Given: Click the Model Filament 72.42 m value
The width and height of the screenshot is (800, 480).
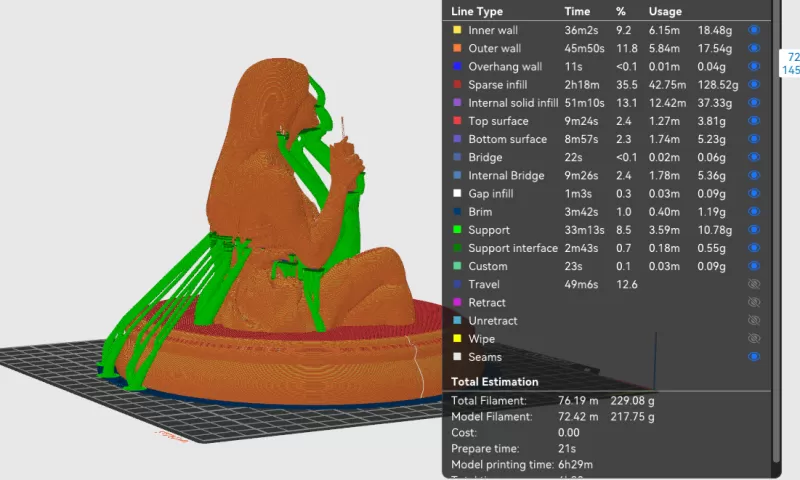Looking at the screenshot, I should point(578,417).
